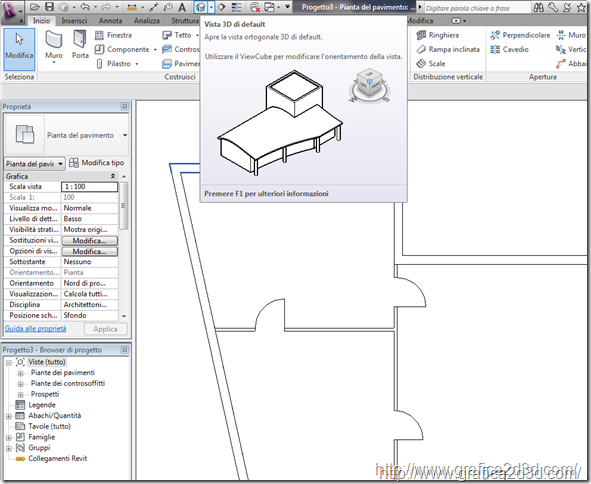
Task: Click Modifica button for Sostituzioni visibilità
Action: click(x=90, y=240)
